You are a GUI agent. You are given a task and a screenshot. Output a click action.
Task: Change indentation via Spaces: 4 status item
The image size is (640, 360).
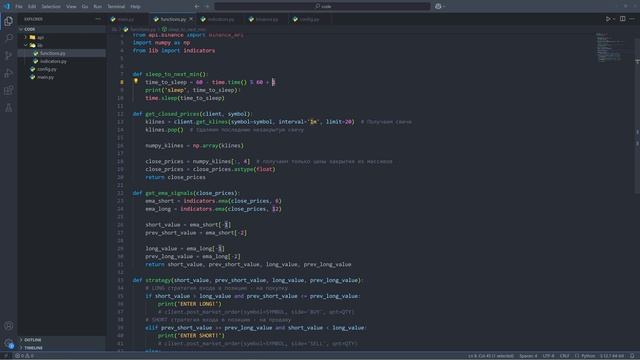(528, 356)
